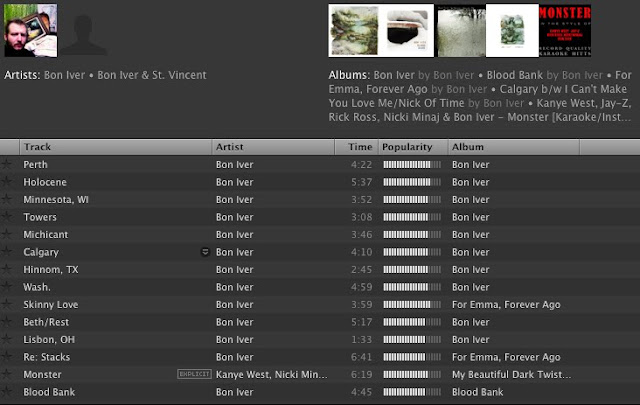
Task: Open For Emma, Forever Ago cover thumbnail
Action: coord(460,31)
